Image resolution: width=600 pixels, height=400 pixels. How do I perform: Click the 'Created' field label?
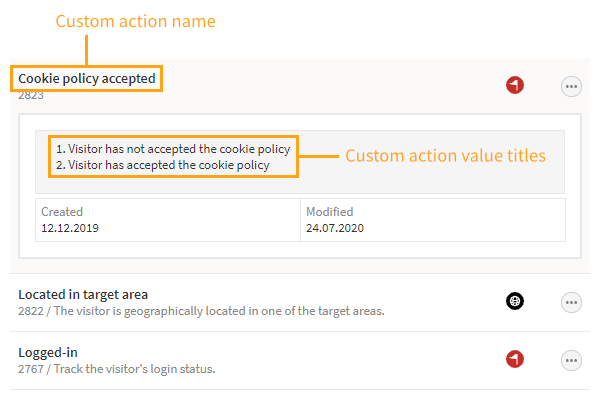tap(62, 212)
